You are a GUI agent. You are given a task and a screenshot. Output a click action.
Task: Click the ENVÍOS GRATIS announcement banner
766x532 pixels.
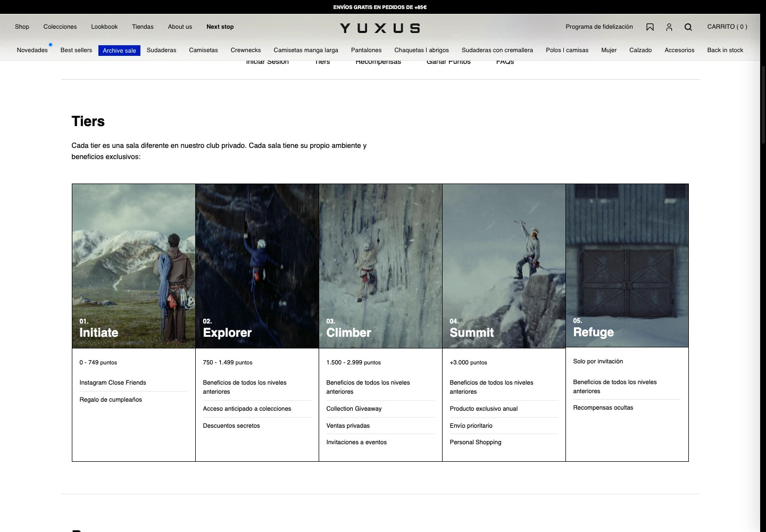[x=380, y=7]
